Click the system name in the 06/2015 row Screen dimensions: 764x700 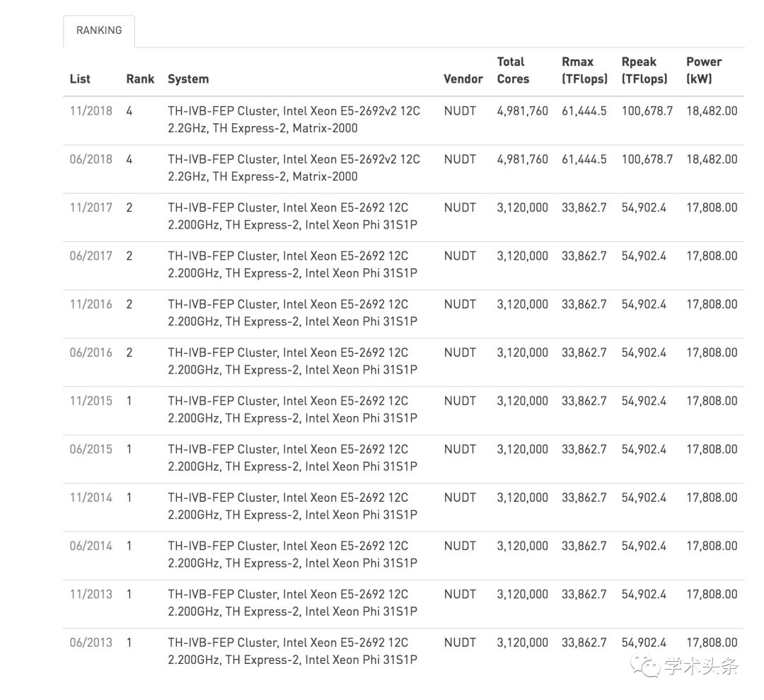292,457
